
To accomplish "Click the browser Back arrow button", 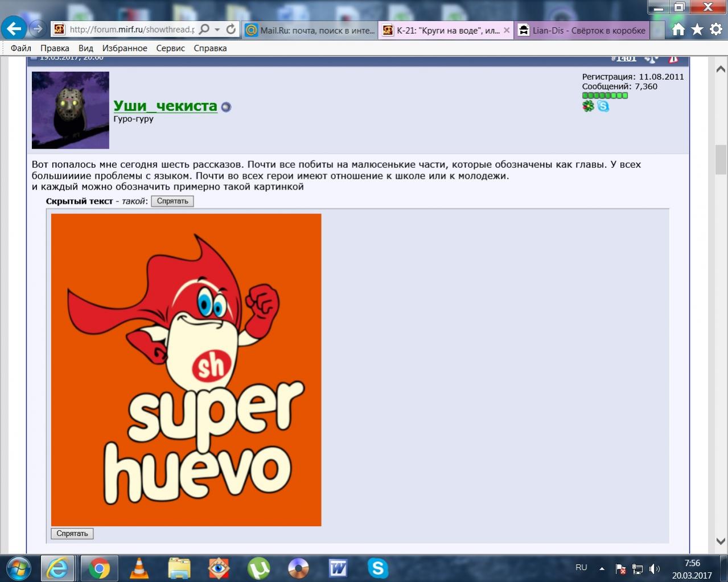I will click(14, 28).
